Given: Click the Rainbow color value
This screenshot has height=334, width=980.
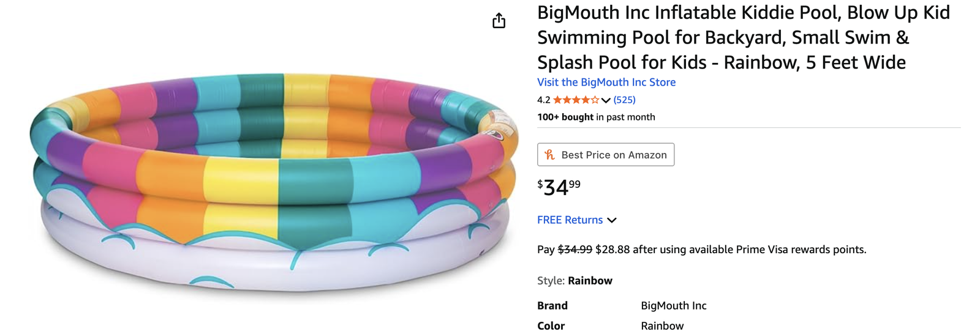Looking at the screenshot, I should tap(661, 325).
